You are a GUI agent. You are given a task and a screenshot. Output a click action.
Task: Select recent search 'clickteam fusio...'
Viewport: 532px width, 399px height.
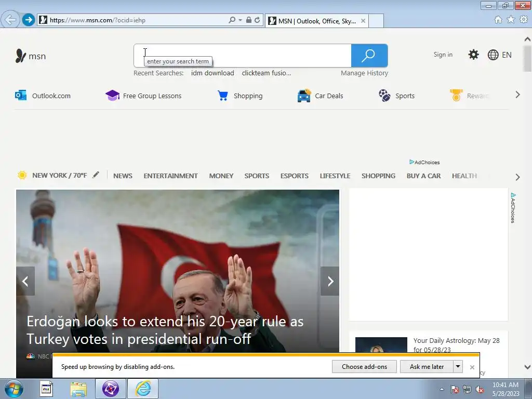267,73
